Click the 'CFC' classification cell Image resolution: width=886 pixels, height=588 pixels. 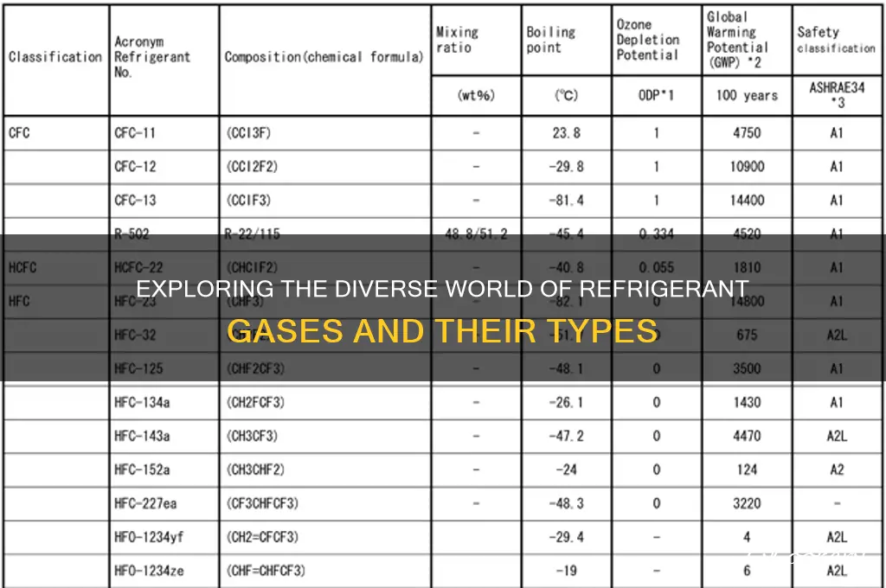(x=19, y=133)
